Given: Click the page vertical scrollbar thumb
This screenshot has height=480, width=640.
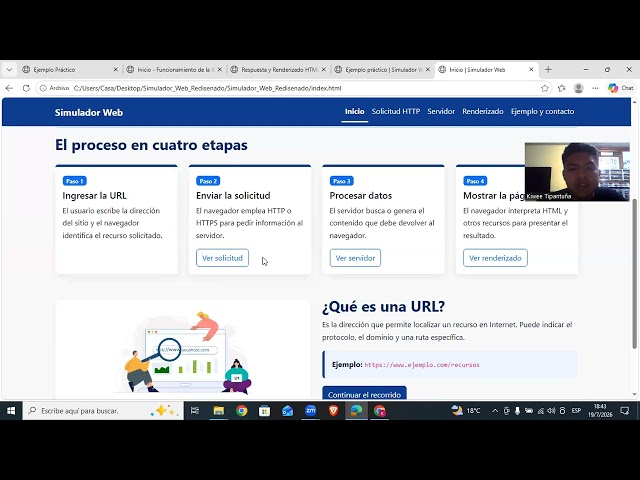Looking at the screenshot, I should (x=635, y=273).
